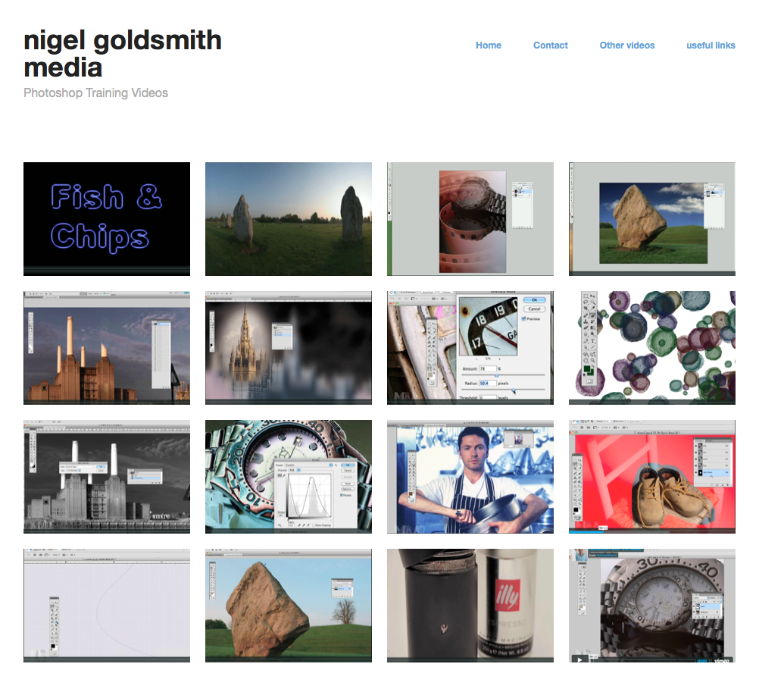
Task: Open the Home navigation link
Action: [488, 45]
